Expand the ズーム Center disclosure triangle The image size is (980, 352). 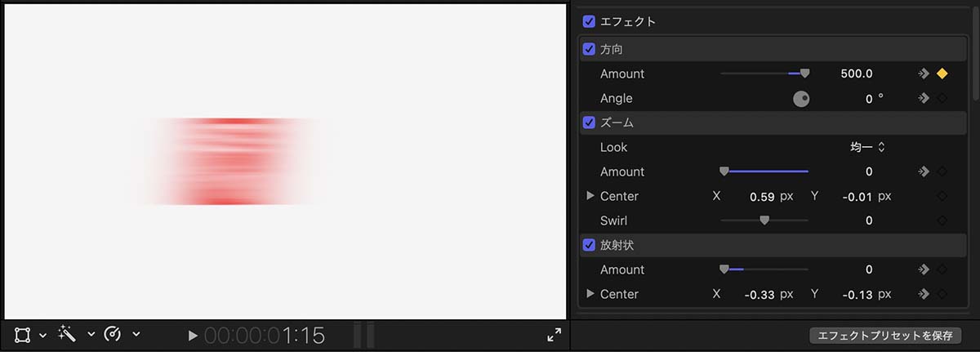coord(590,196)
